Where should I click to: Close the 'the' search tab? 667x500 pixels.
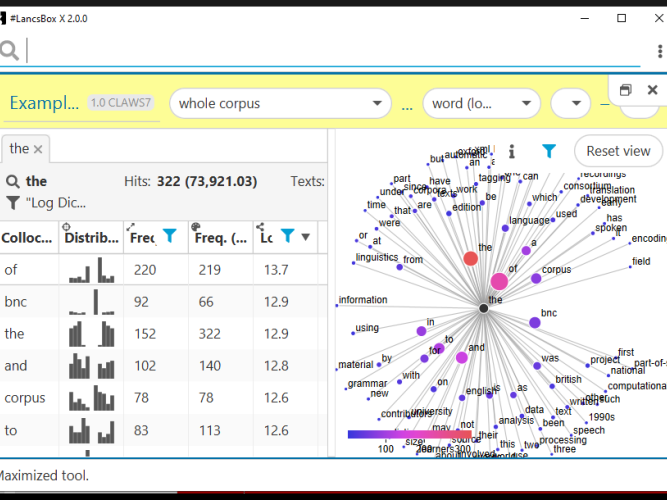click(38, 149)
